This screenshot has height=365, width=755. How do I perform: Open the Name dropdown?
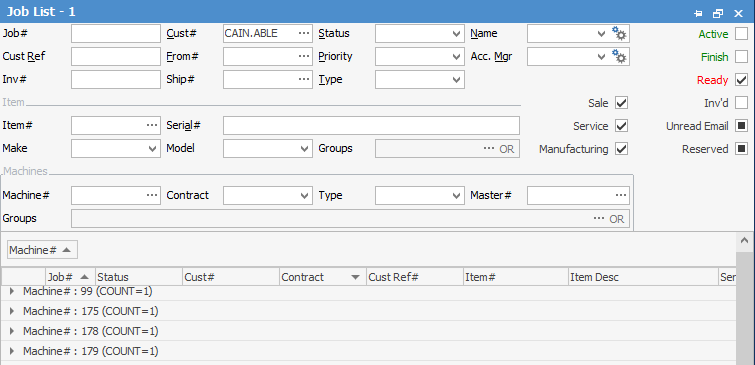tap(601, 34)
